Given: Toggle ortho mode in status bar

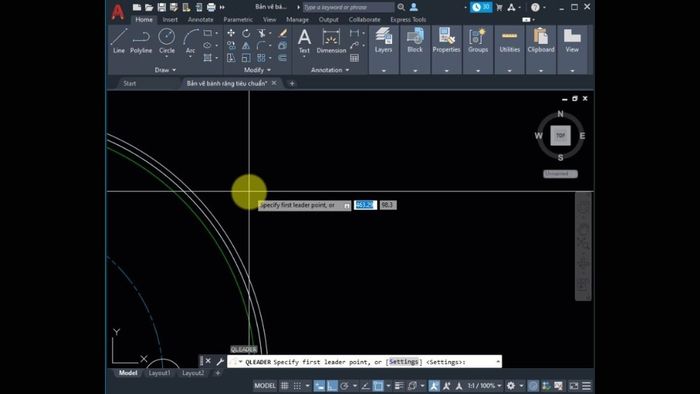Looking at the screenshot, I should point(332,386).
